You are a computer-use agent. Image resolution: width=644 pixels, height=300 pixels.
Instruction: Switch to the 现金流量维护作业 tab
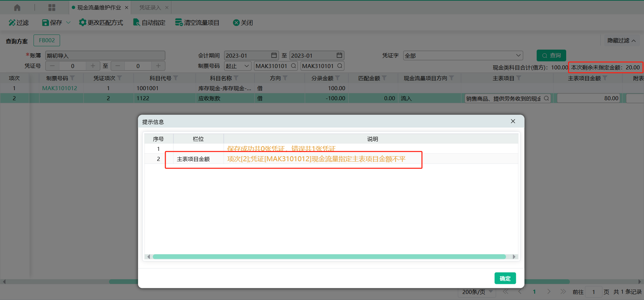click(x=99, y=7)
